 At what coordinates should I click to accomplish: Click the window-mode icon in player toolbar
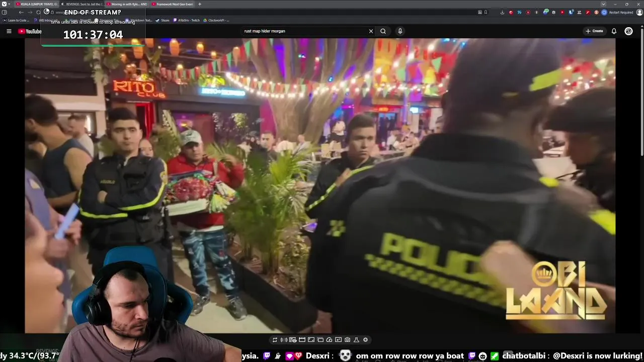tap(320, 340)
